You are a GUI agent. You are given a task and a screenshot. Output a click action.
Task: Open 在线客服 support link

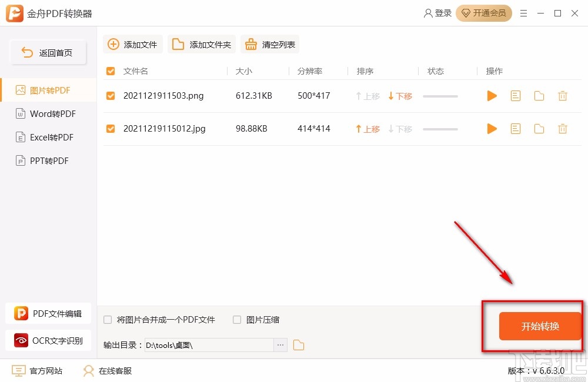click(x=108, y=371)
